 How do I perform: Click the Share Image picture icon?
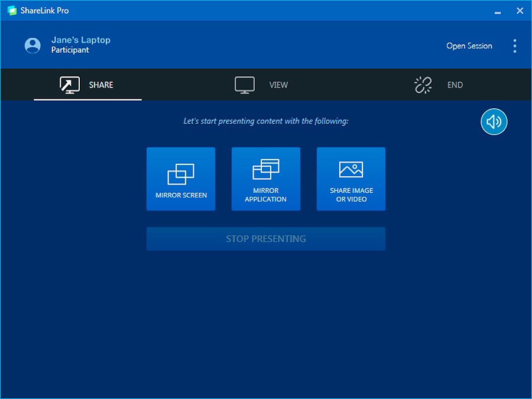coord(351,170)
